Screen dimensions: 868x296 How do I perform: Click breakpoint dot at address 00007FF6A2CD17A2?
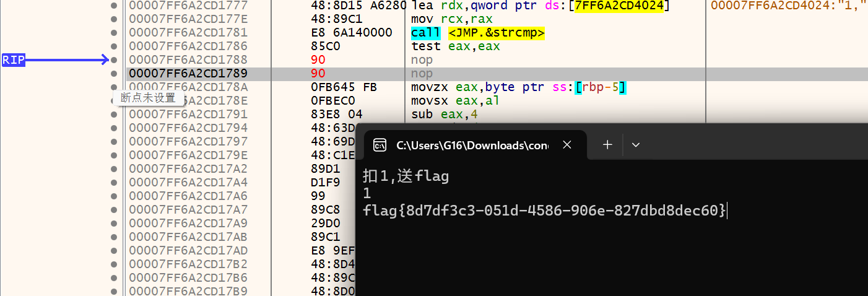pos(113,168)
